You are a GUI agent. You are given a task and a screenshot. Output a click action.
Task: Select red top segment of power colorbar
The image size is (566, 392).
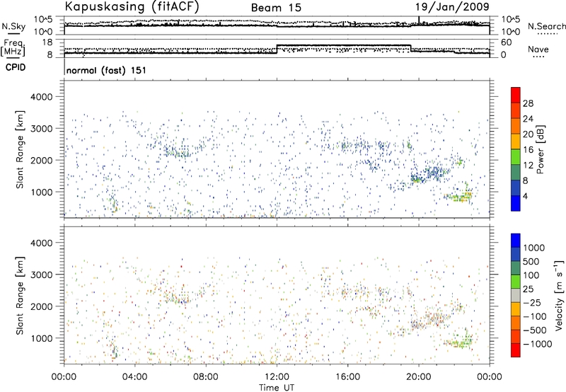coord(516,95)
